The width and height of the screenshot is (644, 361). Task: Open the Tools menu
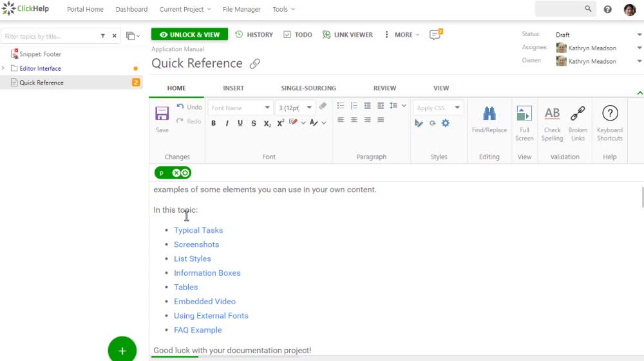[284, 9]
